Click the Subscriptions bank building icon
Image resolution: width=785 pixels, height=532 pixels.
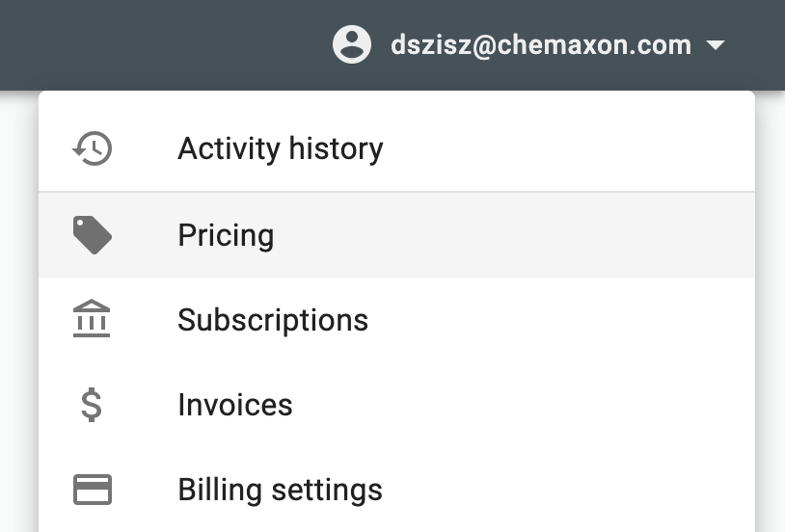93,319
